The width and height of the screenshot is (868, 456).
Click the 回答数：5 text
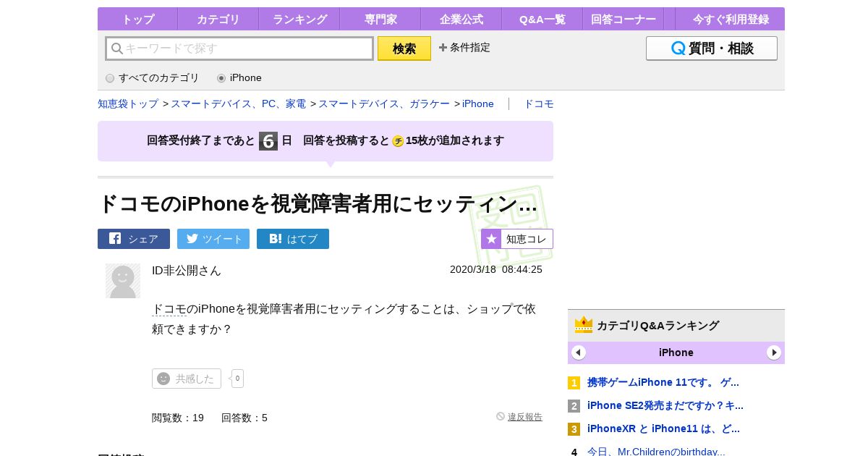244,418
